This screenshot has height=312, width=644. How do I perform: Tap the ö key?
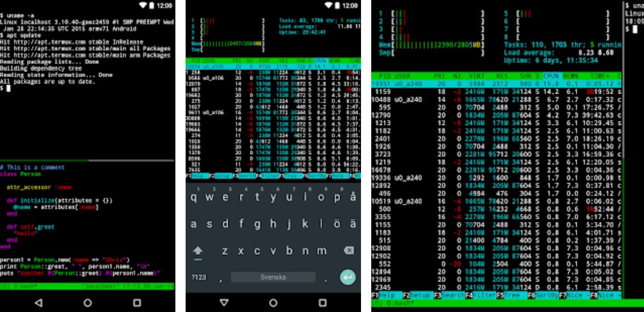click(x=337, y=224)
